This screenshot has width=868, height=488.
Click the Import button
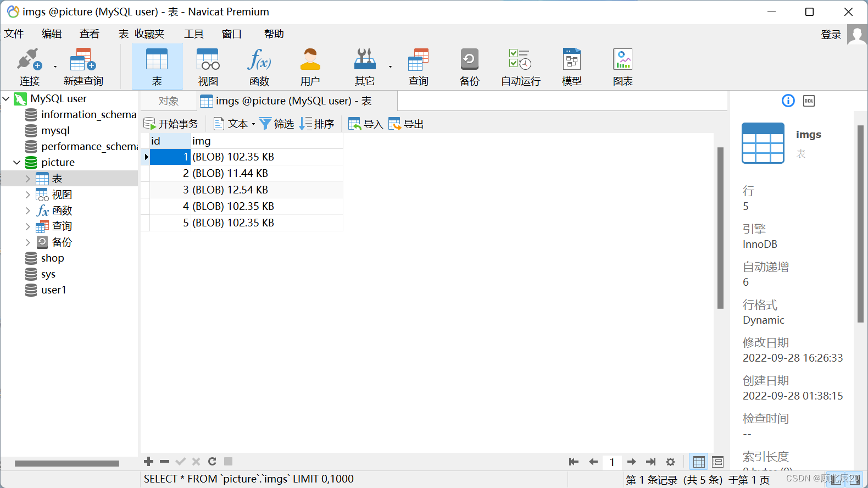point(365,124)
